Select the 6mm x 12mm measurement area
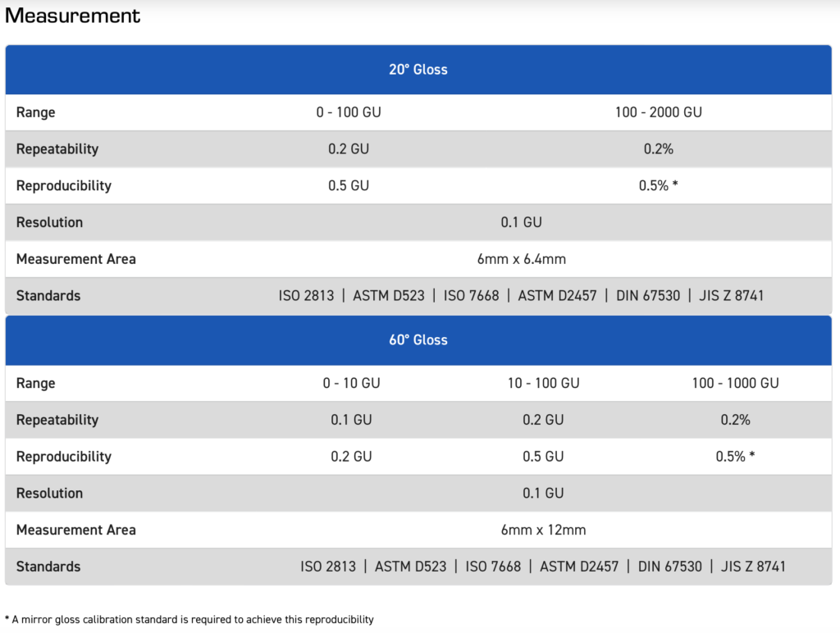Viewport: 840px width, 633px height. [543, 530]
